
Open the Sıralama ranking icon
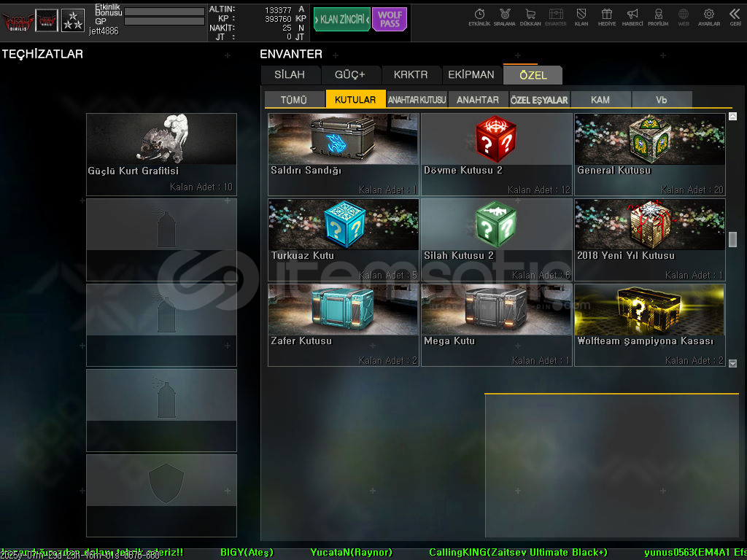coord(505,17)
